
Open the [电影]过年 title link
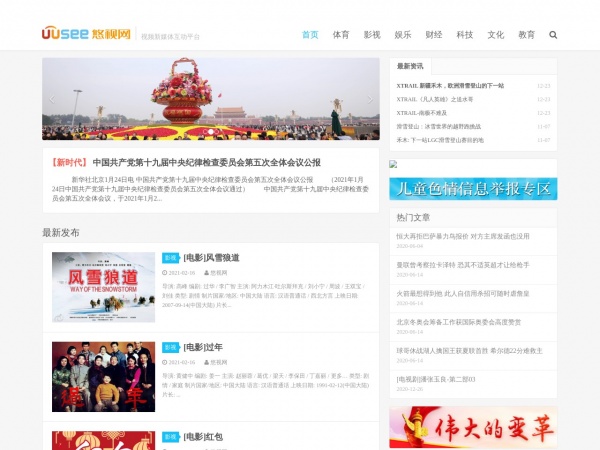(x=203, y=347)
